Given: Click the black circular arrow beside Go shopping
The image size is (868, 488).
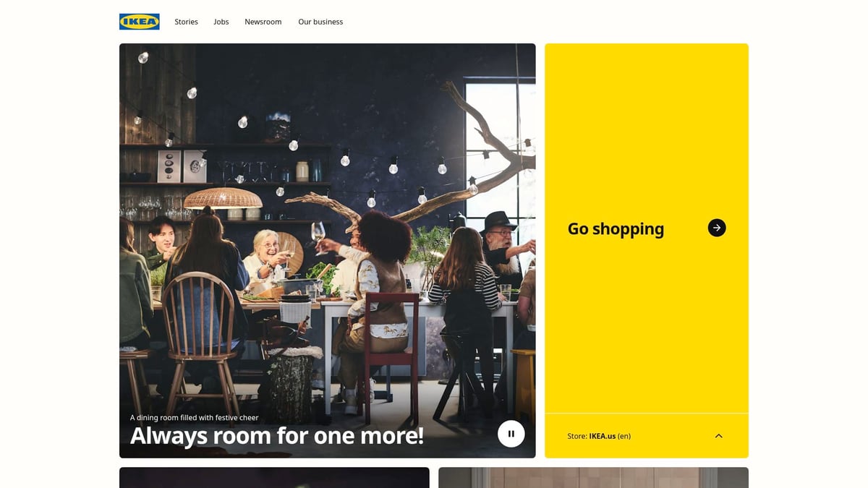Looking at the screenshot, I should coord(716,228).
